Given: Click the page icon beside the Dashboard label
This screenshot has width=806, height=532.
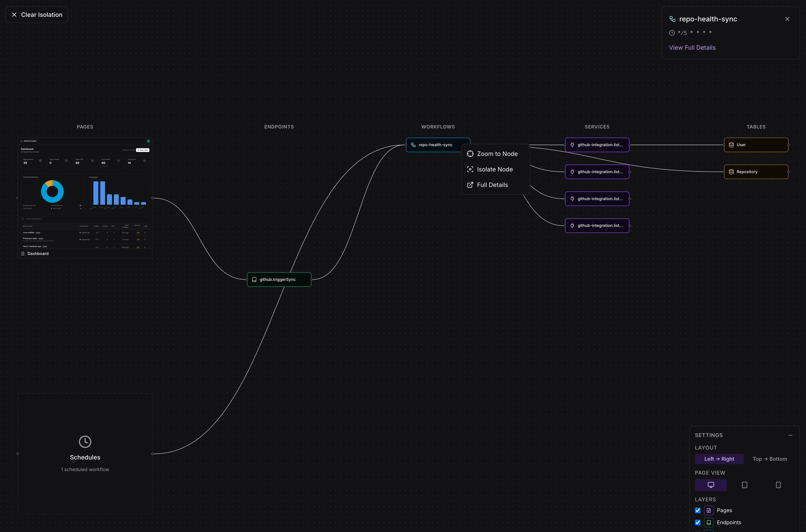Looking at the screenshot, I should tap(23, 254).
